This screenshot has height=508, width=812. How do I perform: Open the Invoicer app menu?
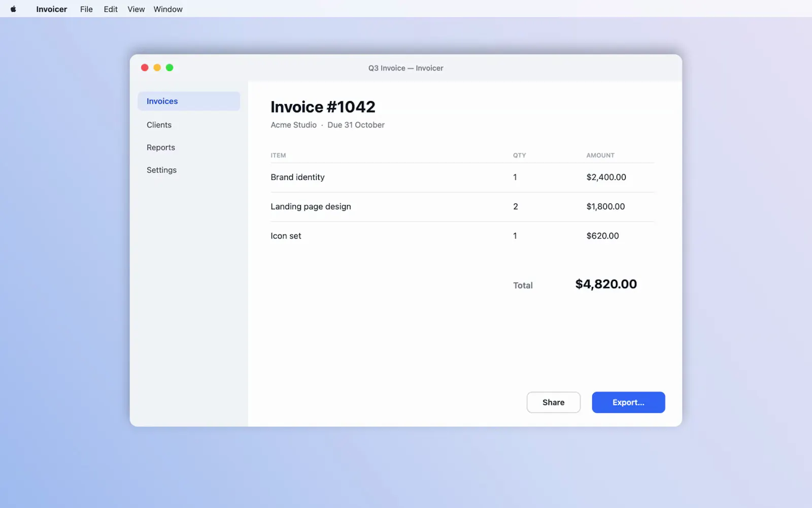click(51, 9)
